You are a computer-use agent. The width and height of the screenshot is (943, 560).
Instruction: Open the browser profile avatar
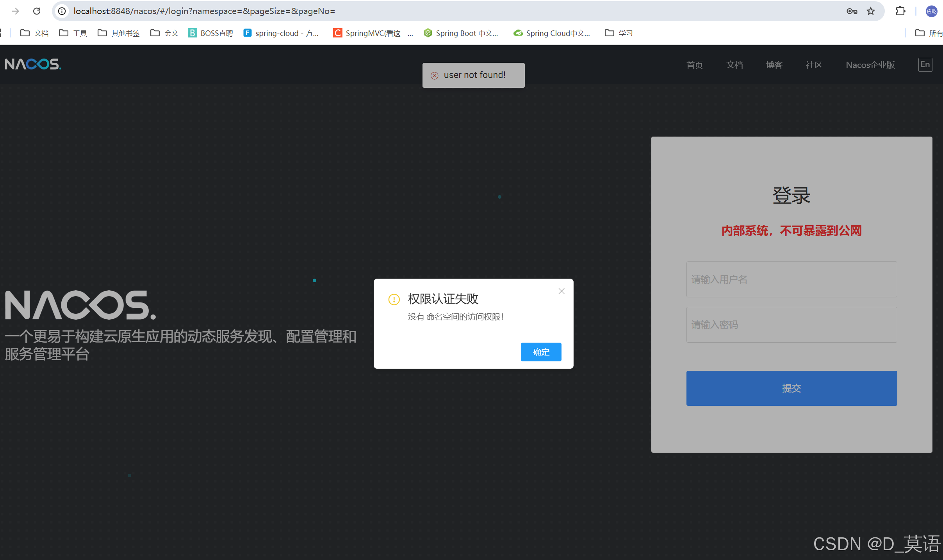(x=931, y=11)
